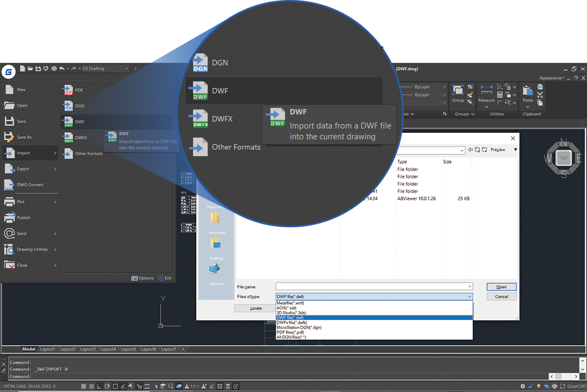Click the Copy icon in Clipboard panel
This screenshot has width=587, height=392.
(540, 103)
